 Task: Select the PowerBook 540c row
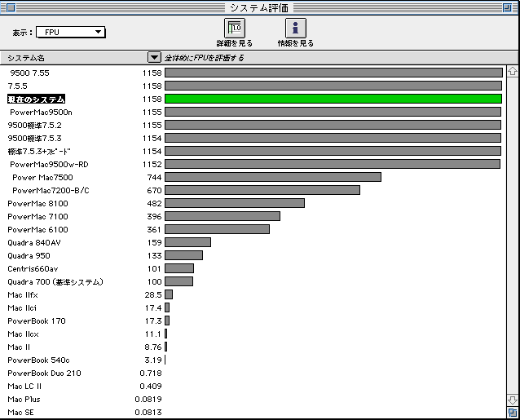click(252, 360)
